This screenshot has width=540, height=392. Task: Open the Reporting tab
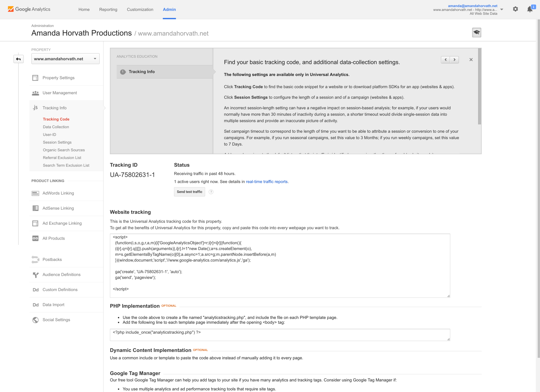[108, 10]
